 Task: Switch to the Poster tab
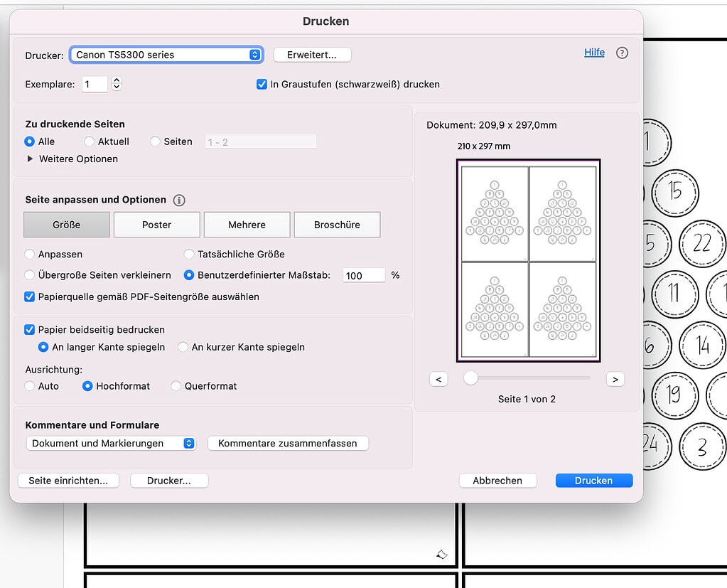coord(156,225)
